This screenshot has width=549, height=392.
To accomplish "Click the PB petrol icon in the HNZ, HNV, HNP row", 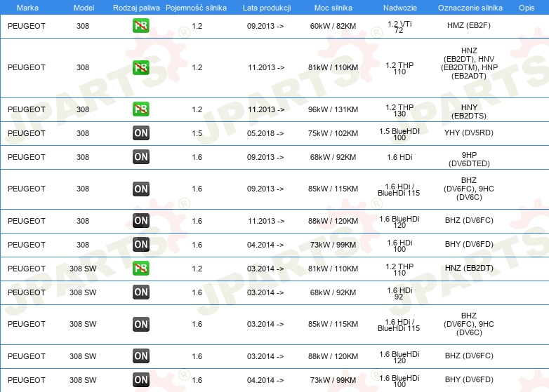I will [x=140, y=68].
